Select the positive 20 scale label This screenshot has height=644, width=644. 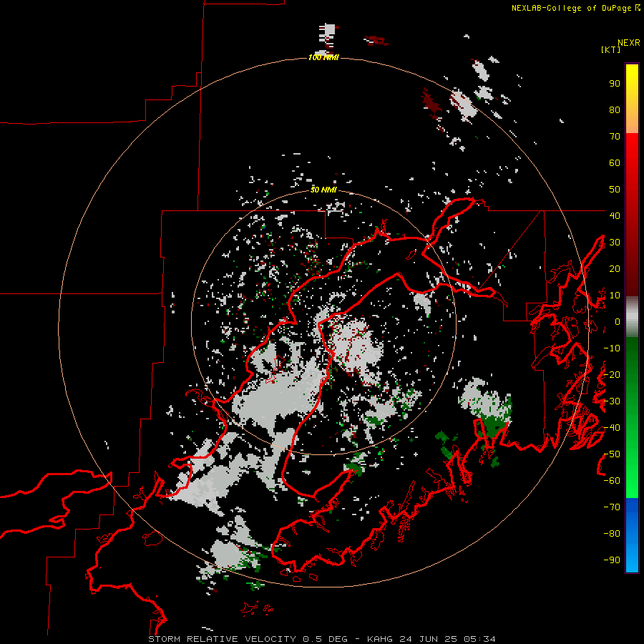click(x=615, y=268)
